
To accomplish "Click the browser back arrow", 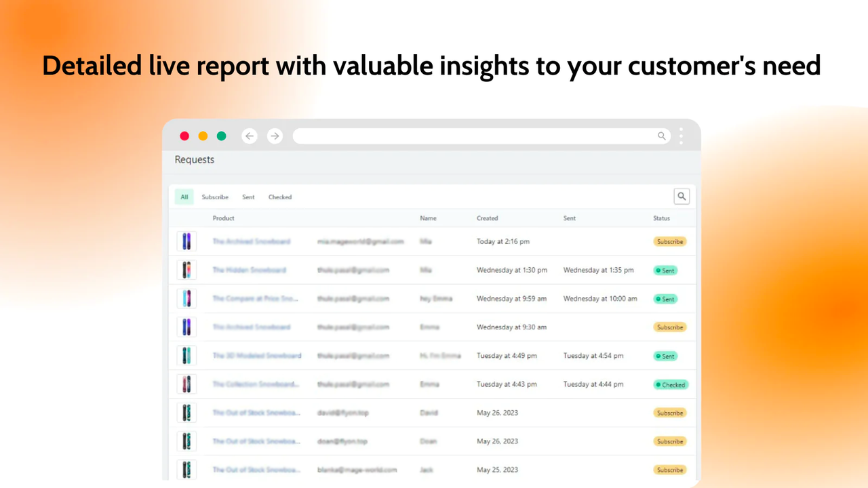I will pos(250,136).
